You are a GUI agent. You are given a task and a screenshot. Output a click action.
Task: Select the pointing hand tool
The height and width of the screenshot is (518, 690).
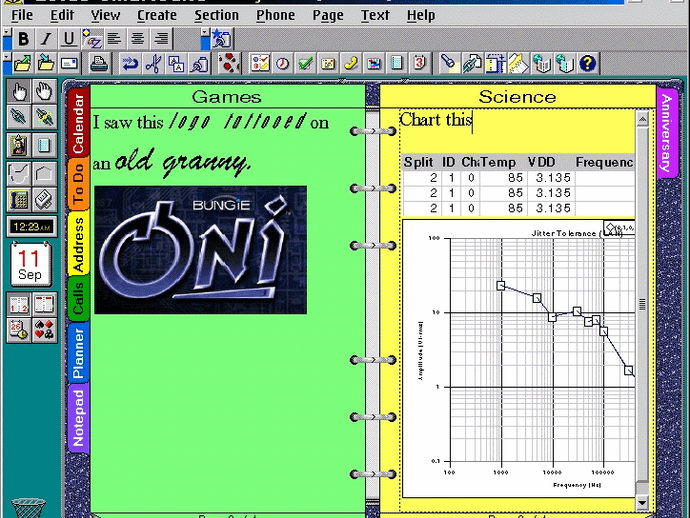point(19,92)
